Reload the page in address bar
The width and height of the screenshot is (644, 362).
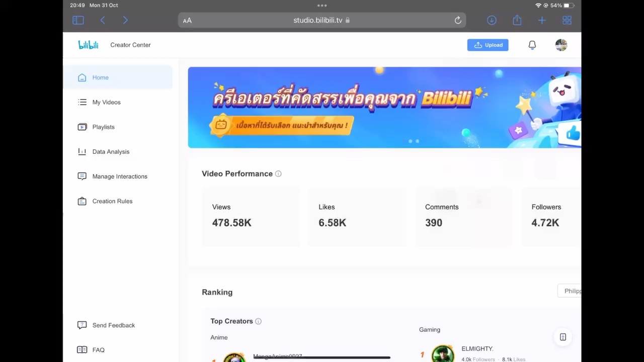pyautogui.click(x=458, y=20)
